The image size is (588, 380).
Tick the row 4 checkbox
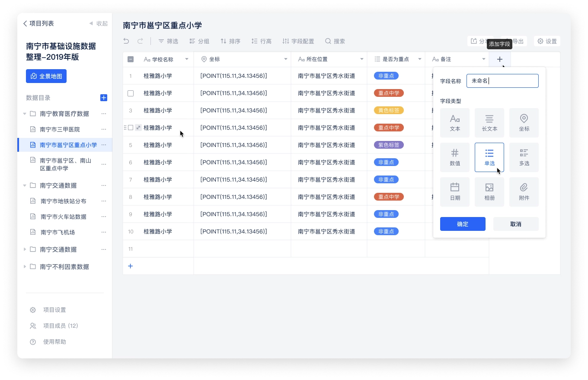(131, 128)
